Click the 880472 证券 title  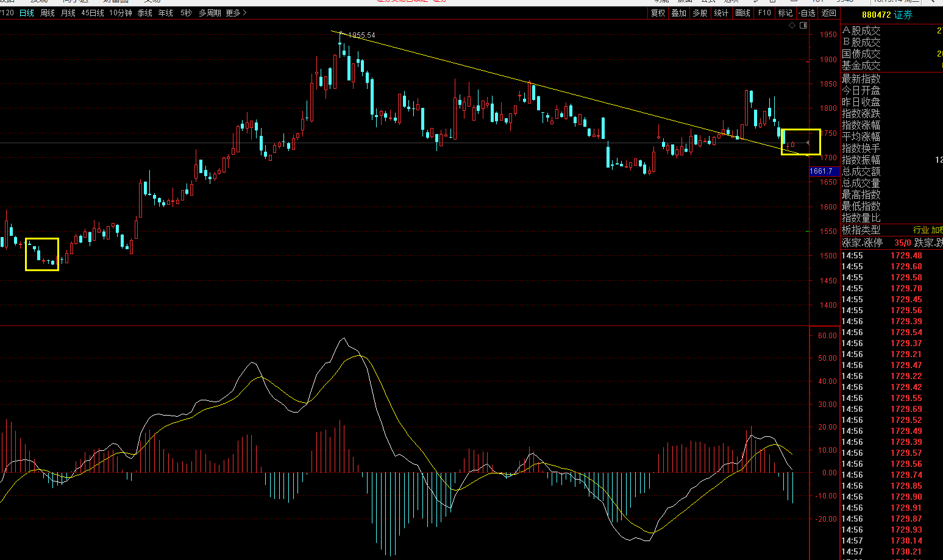tap(887, 15)
